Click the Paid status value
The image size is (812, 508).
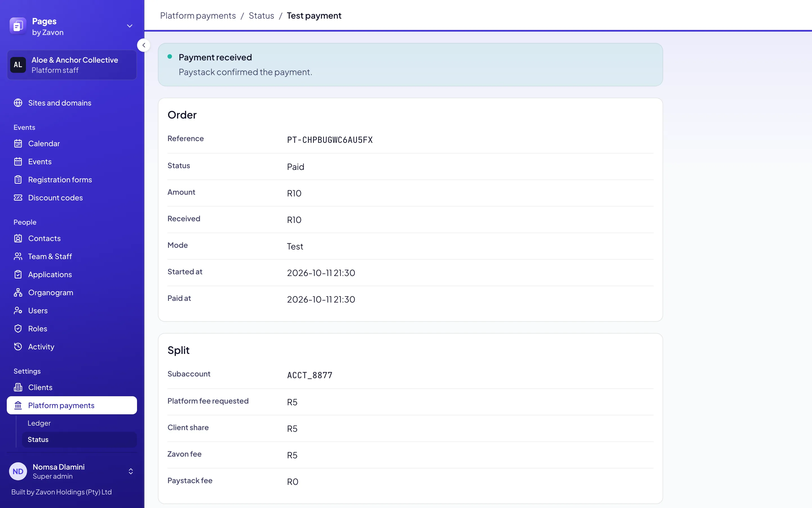click(x=295, y=167)
